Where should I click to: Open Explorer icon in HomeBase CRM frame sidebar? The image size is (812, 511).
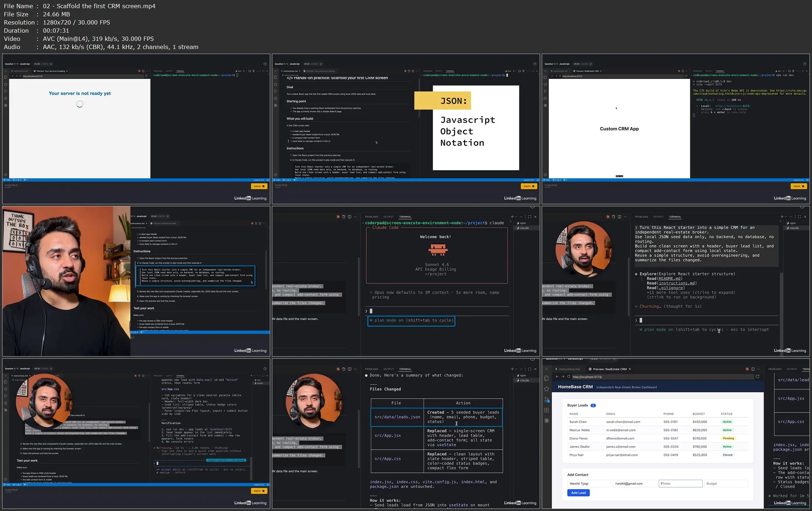point(546,378)
